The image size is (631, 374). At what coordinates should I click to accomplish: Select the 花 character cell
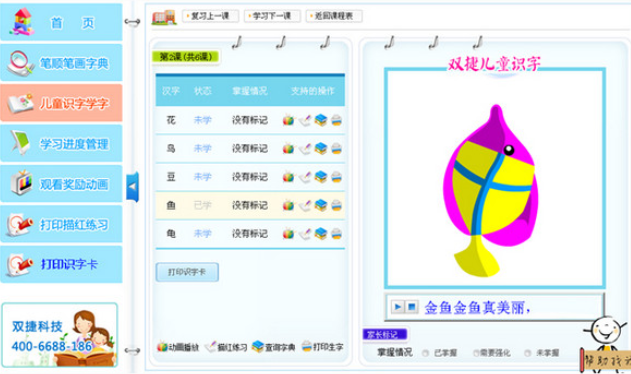(x=171, y=120)
